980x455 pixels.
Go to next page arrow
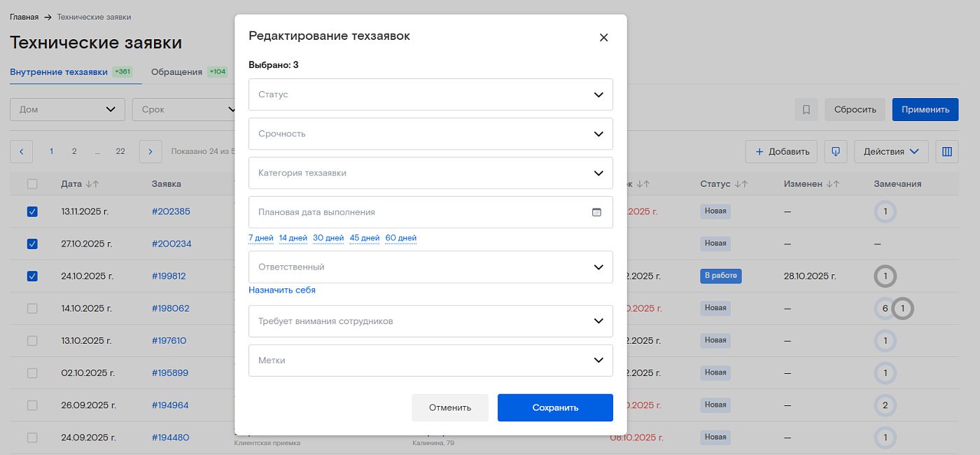point(150,151)
